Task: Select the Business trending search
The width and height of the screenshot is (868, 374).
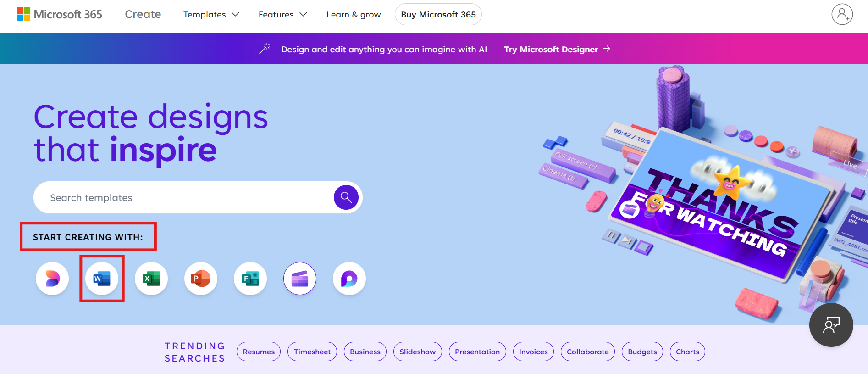Action: [365, 352]
